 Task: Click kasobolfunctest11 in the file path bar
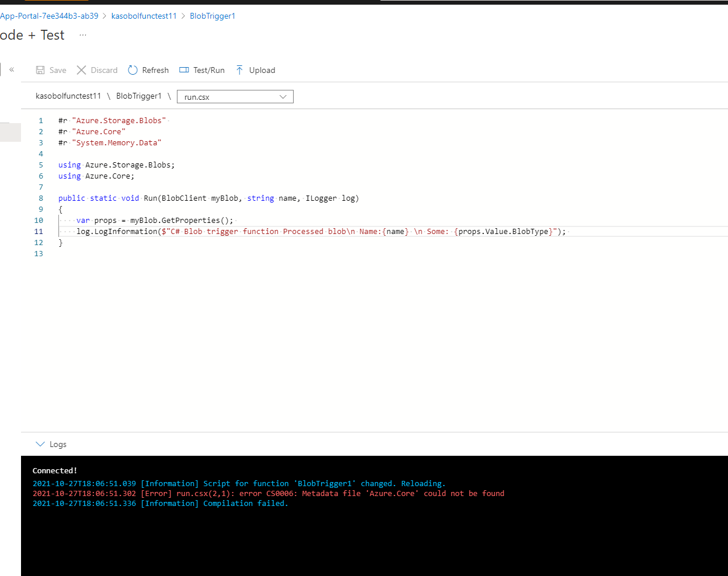tap(68, 96)
